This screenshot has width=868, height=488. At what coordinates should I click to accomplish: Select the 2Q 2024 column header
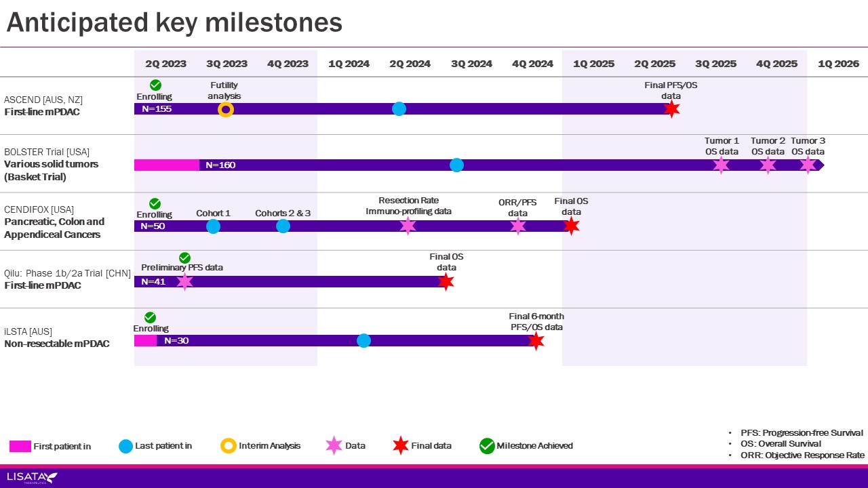point(410,64)
